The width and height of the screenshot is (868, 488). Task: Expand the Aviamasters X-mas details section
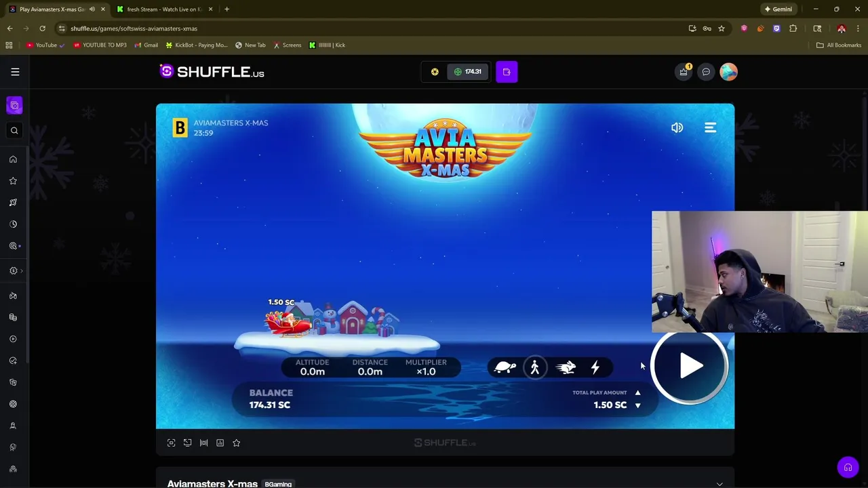[719, 484]
